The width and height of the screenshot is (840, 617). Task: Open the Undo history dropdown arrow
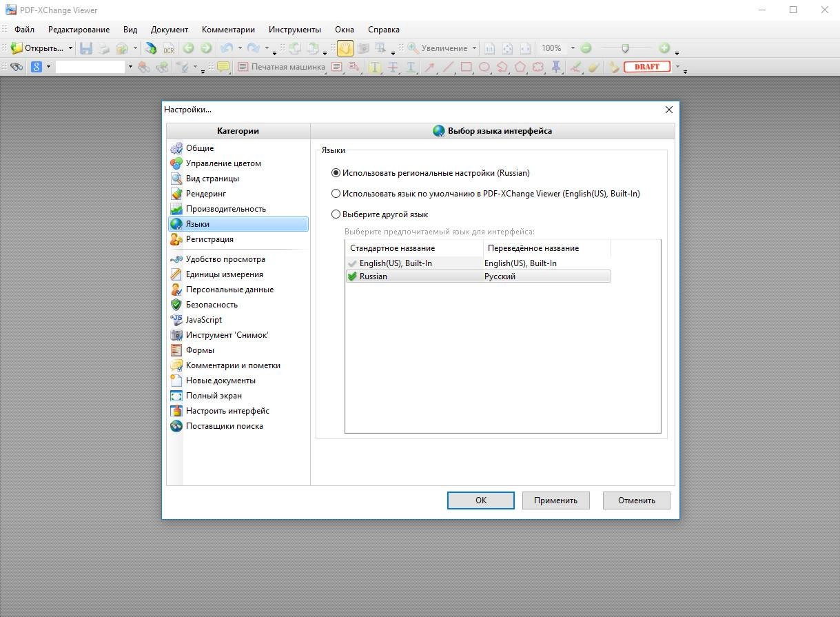point(240,48)
